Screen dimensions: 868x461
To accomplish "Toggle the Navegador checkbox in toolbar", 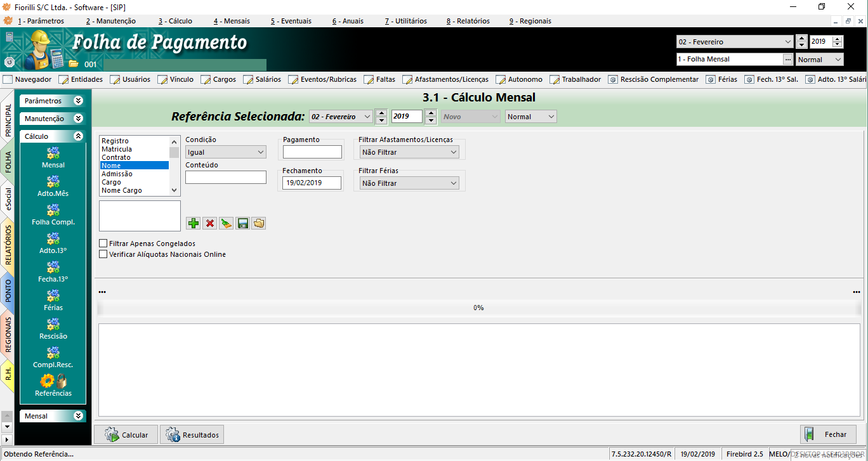I will 8,80.
